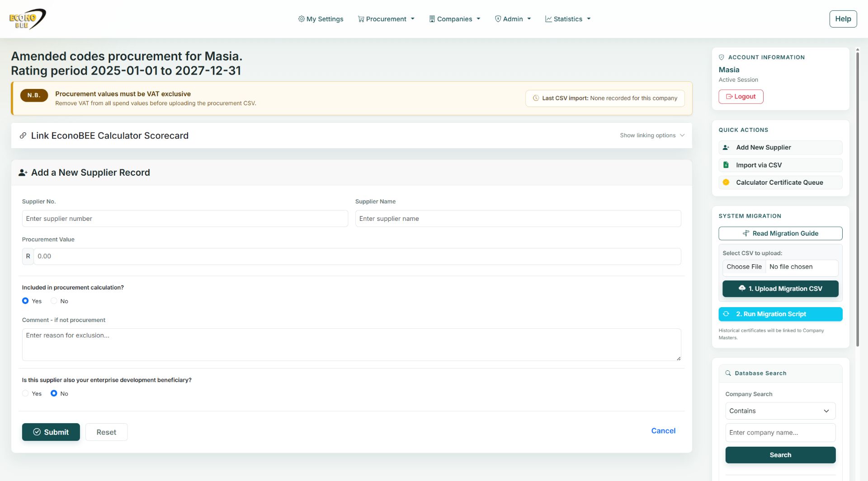Click the clock icon beside Last CSV import
Screen dimensions: 868x481
(536, 98)
